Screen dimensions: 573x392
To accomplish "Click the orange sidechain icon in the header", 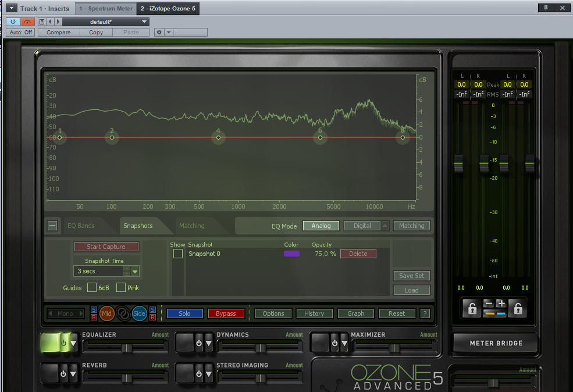I will click(x=28, y=22).
